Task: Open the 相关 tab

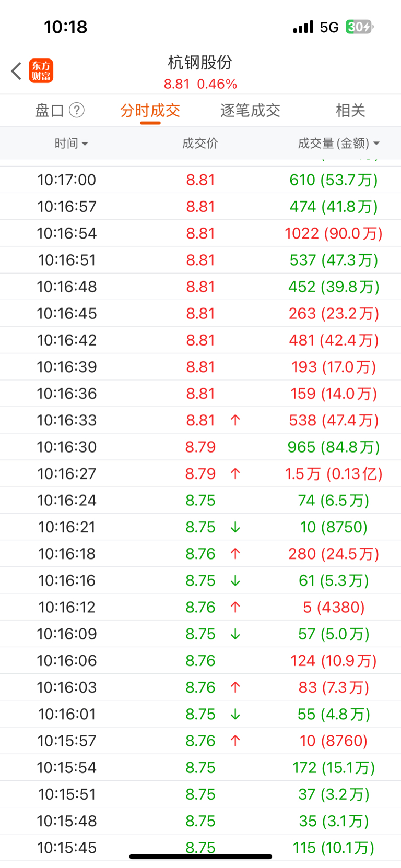Action: (350, 110)
